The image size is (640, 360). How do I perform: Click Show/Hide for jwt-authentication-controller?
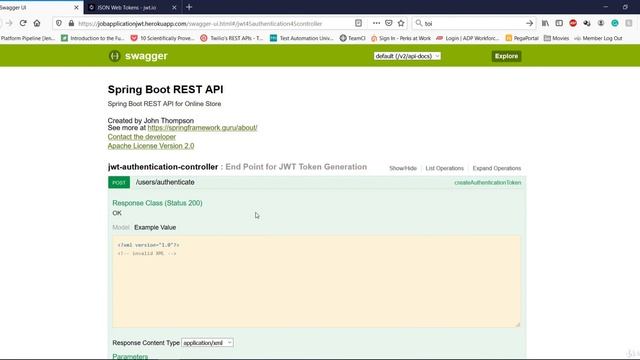click(403, 168)
